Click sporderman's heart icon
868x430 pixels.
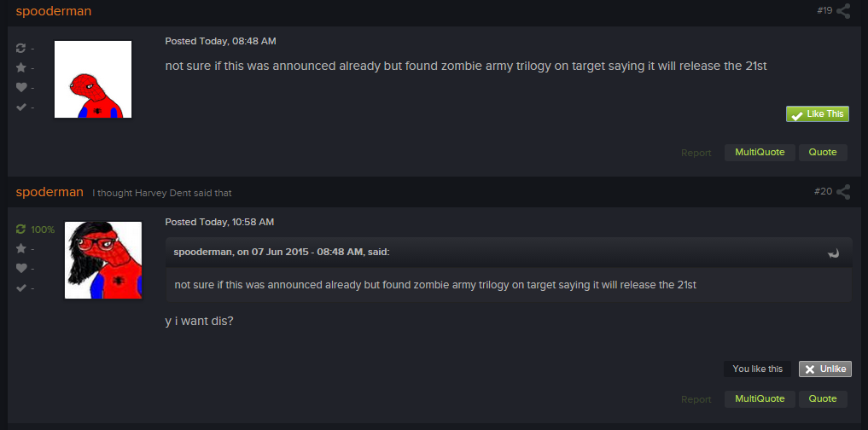click(21, 269)
